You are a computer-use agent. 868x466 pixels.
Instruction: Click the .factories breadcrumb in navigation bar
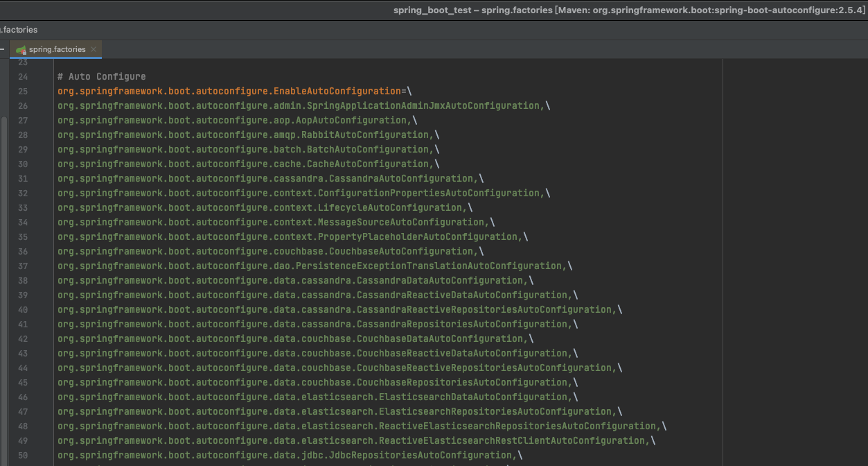19,30
